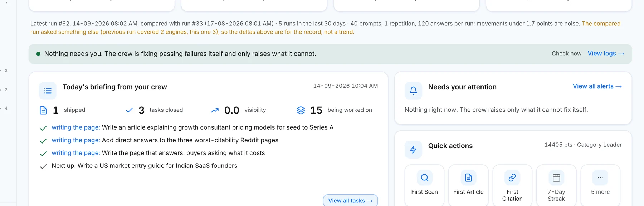
Task: Click briefing timestamp 14-09-2026 10:04 AM
Action: [346, 86]
